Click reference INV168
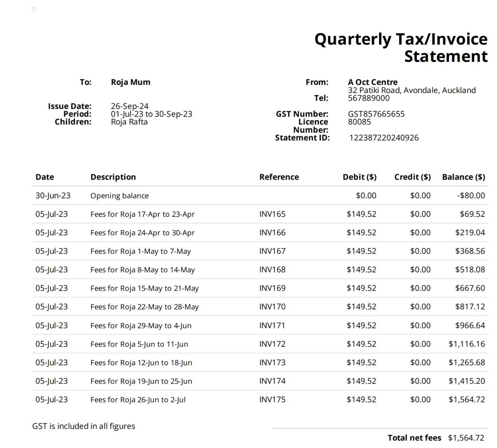 pos(272,269)
